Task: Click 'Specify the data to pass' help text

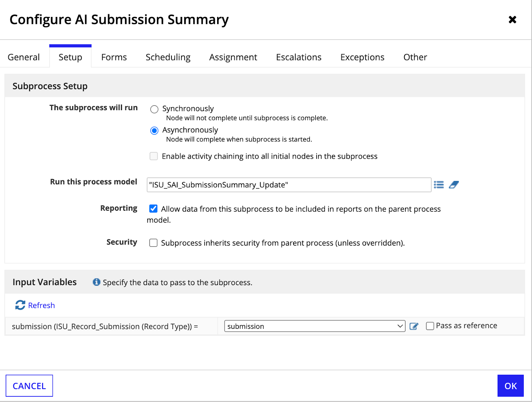Action: click(178, 283)
